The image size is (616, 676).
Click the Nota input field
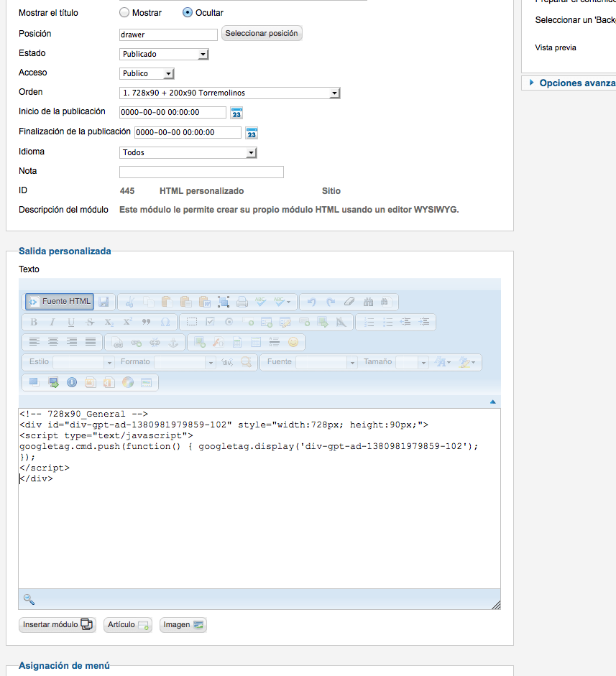[201, 172]
